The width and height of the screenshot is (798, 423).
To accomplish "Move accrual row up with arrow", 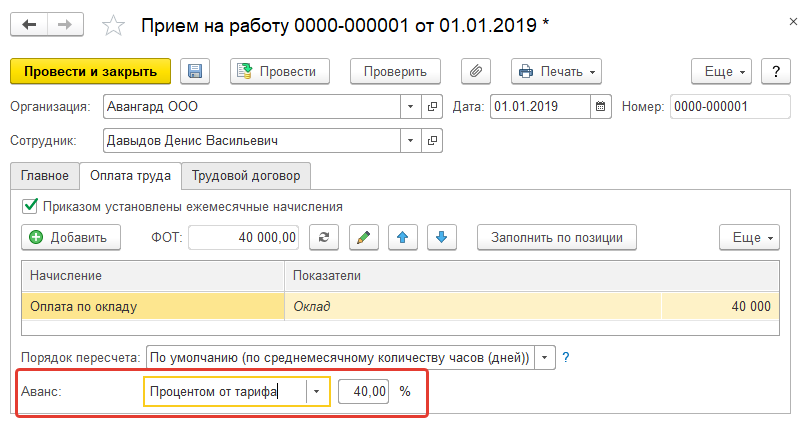I will [x=402, y=237].
